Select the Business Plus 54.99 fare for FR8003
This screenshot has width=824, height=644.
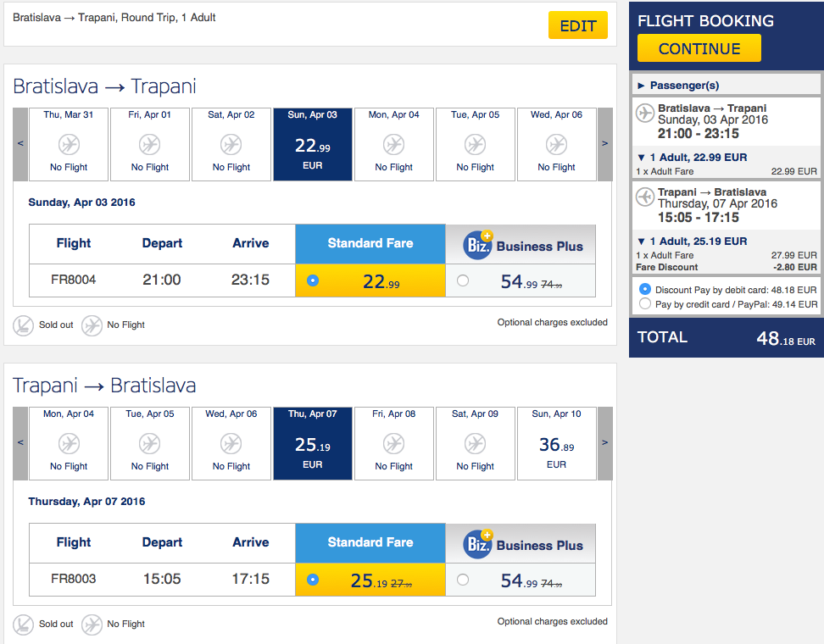(463, 580)
